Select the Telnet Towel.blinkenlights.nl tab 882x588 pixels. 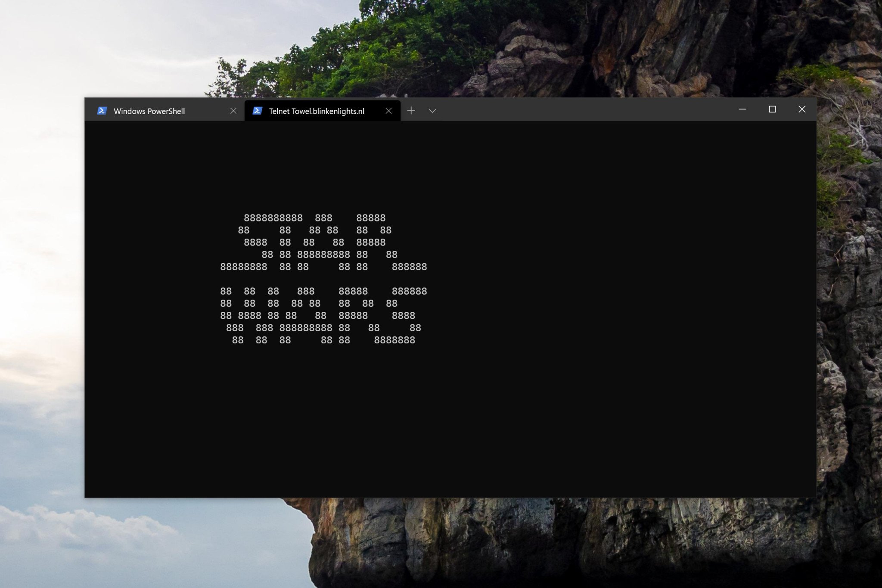(317, 111)
